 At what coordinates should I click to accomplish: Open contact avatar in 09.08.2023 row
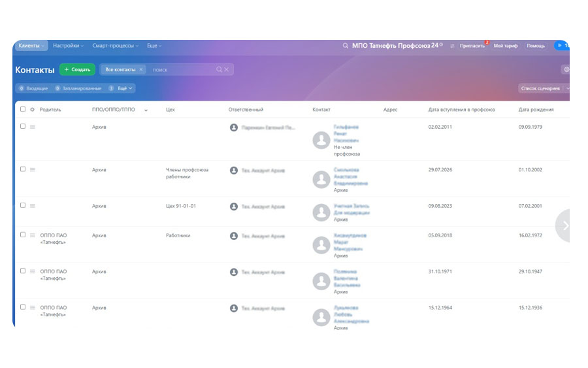[321, 212]
